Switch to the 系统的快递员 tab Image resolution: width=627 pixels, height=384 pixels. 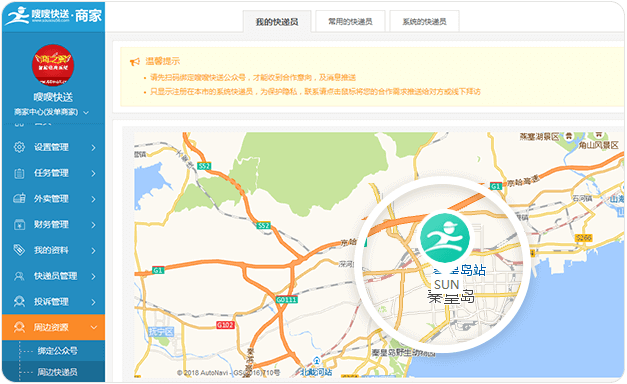[424, 21]
